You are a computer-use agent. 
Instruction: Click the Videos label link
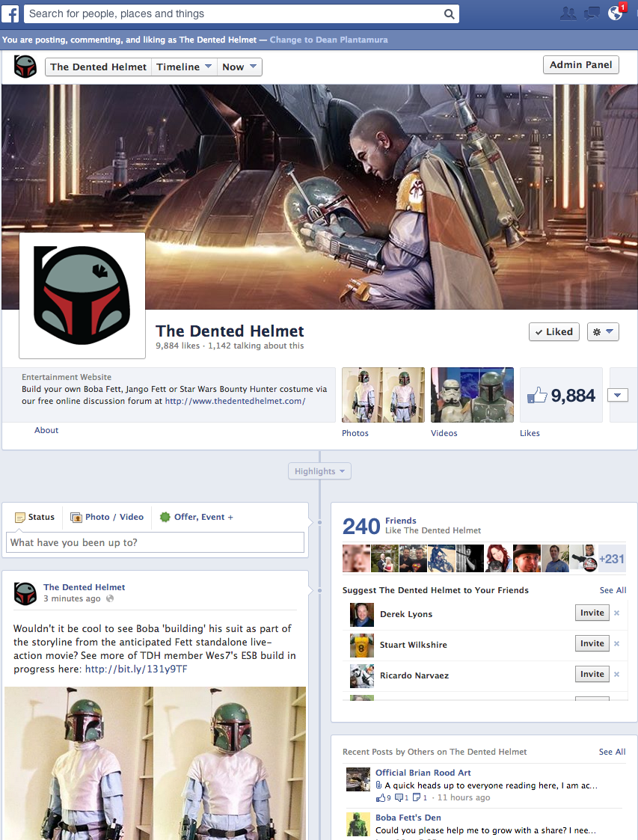click(x=444, y=433)
